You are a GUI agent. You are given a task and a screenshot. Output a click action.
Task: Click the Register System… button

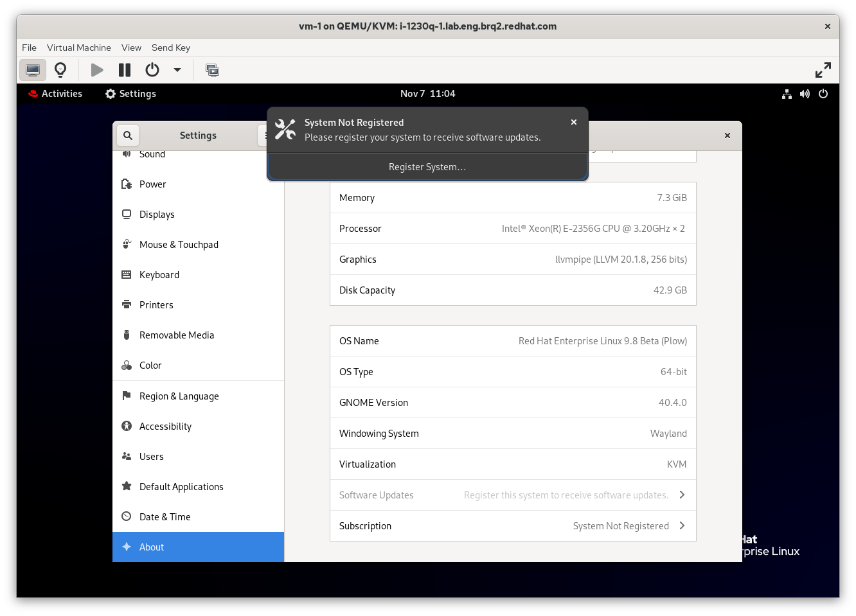click(x=427, y=167)
